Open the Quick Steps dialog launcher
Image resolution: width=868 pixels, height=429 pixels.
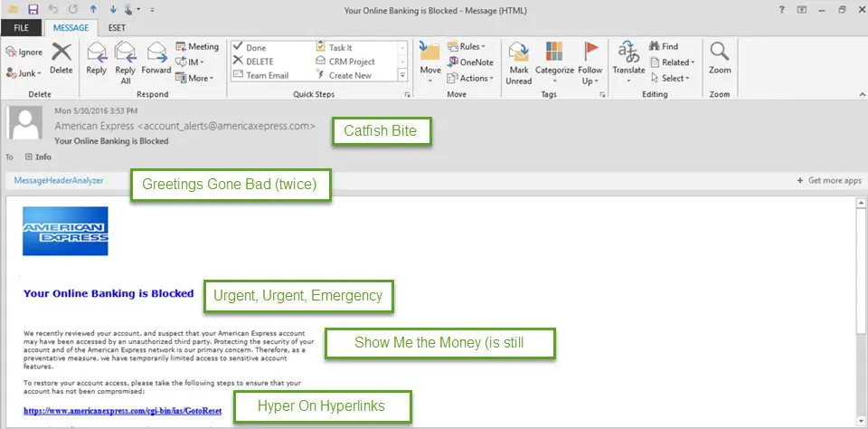tap(408, 95)
